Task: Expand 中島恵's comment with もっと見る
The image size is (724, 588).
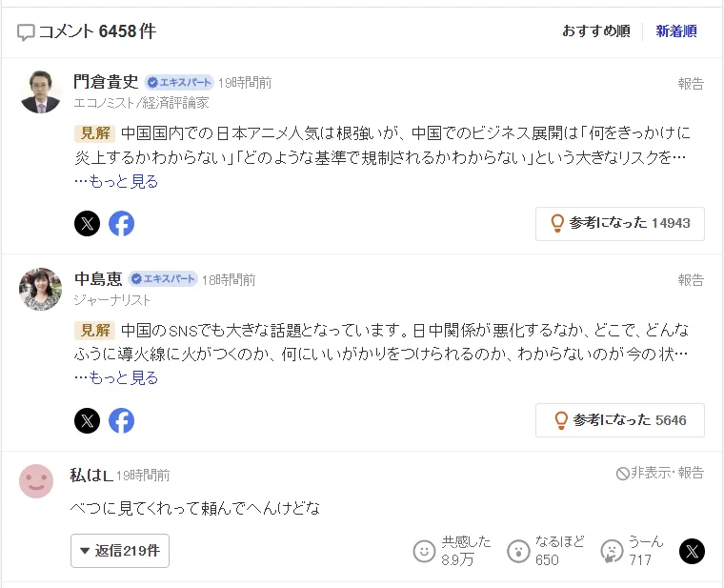Action: pyautogui.click(x=116, y=377)
